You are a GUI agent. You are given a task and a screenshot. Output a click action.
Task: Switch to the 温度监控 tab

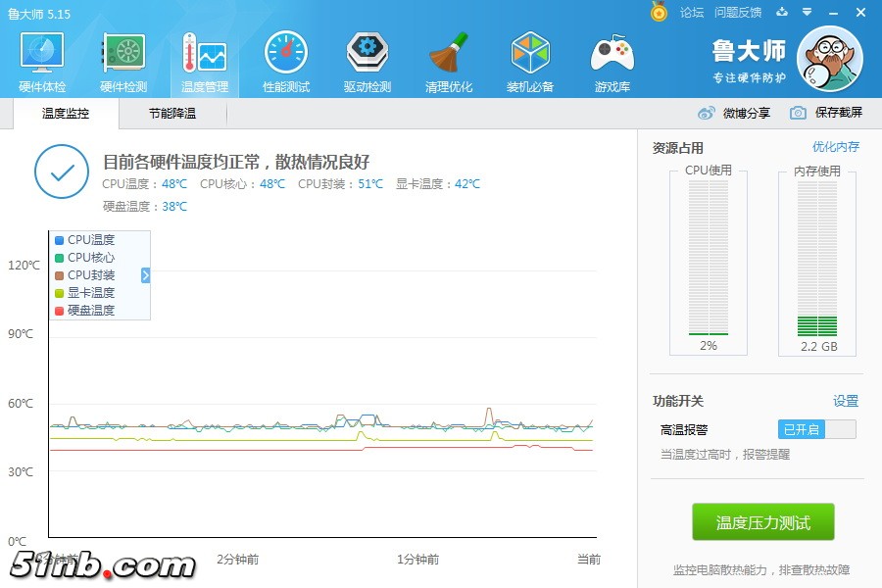(x=66, y=114)
